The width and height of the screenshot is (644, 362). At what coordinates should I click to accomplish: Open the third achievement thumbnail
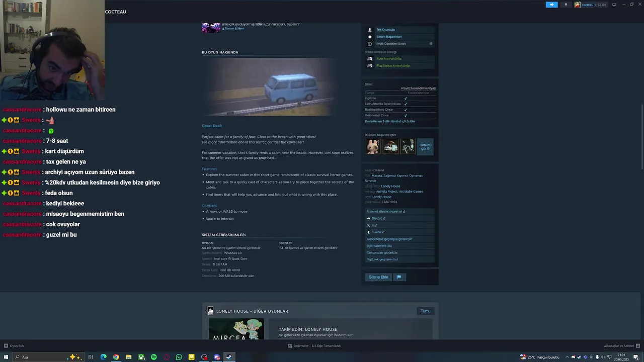[x=408, y=146]
